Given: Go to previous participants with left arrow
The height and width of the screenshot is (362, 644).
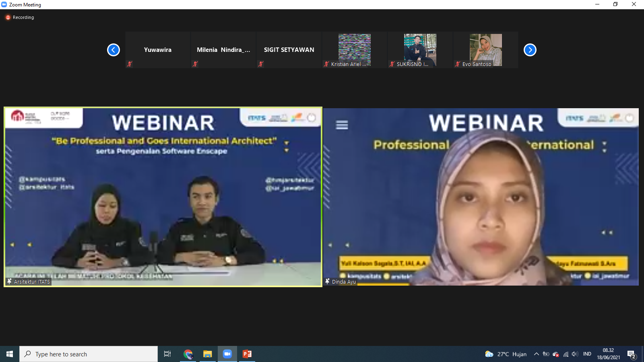Looking at the screenshot, I should [x=114, y=50].
